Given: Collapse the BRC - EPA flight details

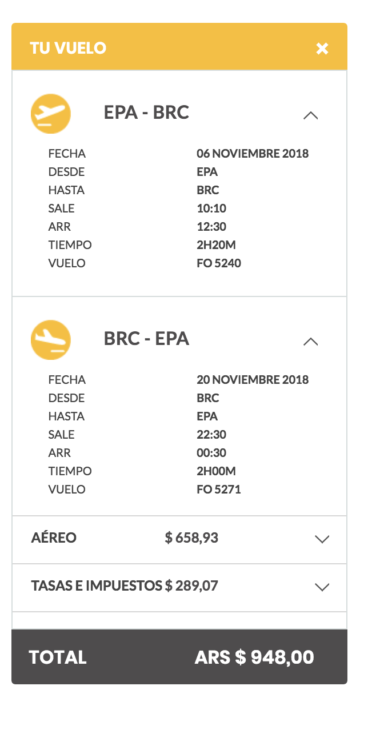Looking at the screenshot, I should pos(311,342).
